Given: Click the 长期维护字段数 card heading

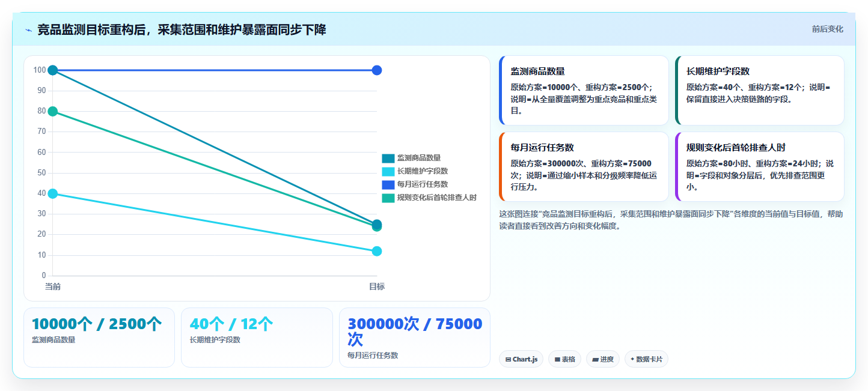Looking at the screenshot, I should click(x=718, y=71).
